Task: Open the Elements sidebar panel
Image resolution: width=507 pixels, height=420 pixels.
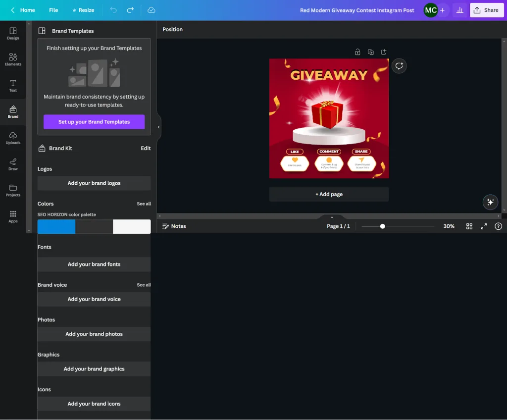Action: [13, 59]
